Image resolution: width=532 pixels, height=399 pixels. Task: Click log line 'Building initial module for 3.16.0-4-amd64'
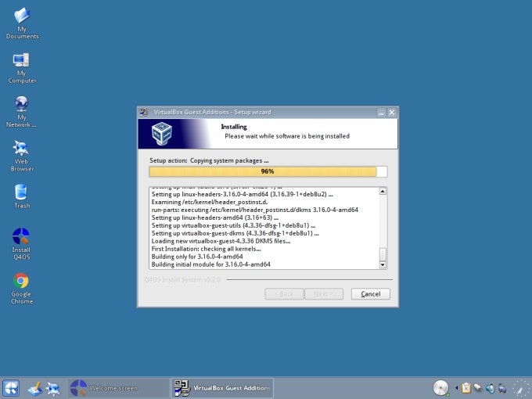pos(210,264)
